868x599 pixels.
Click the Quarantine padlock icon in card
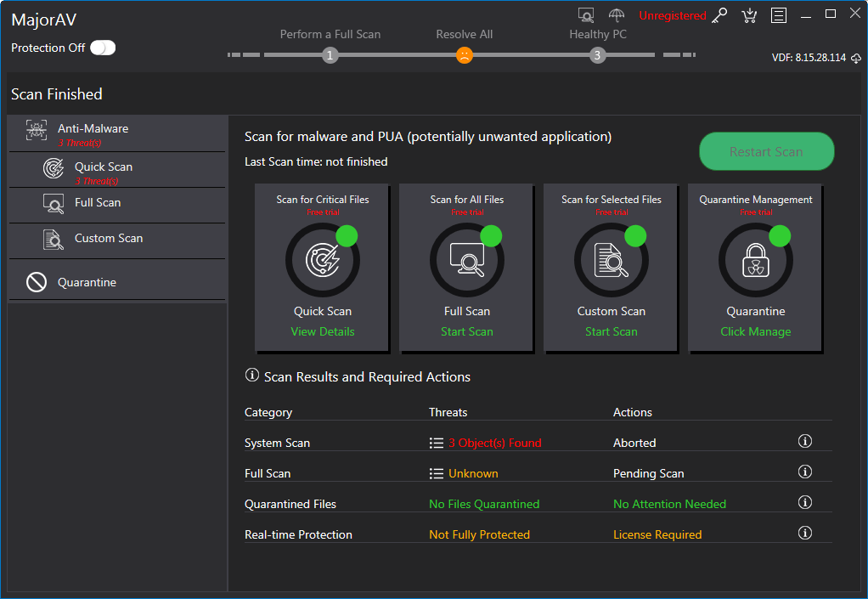click(756, 260)
